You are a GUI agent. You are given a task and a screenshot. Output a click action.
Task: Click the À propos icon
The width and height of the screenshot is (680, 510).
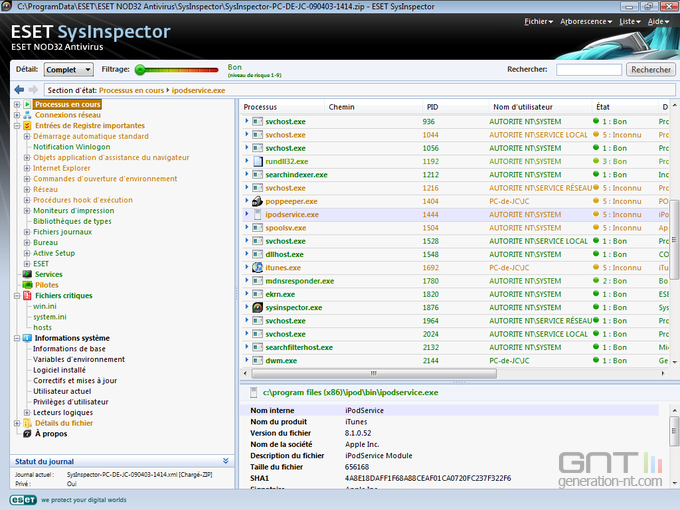click(27, 434)
